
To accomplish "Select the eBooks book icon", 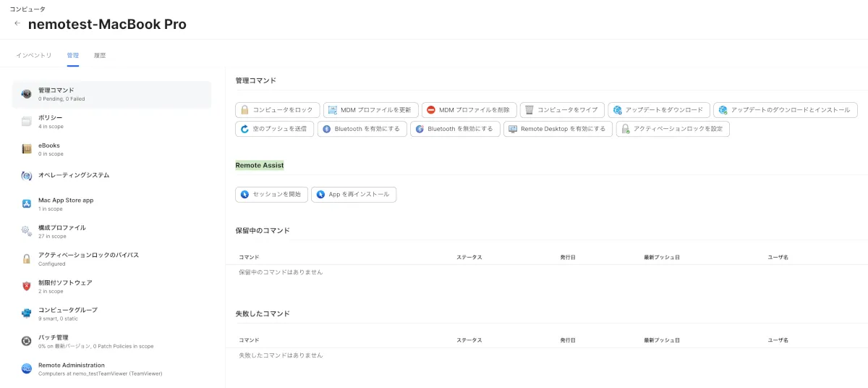I will [x=26, y=149].
